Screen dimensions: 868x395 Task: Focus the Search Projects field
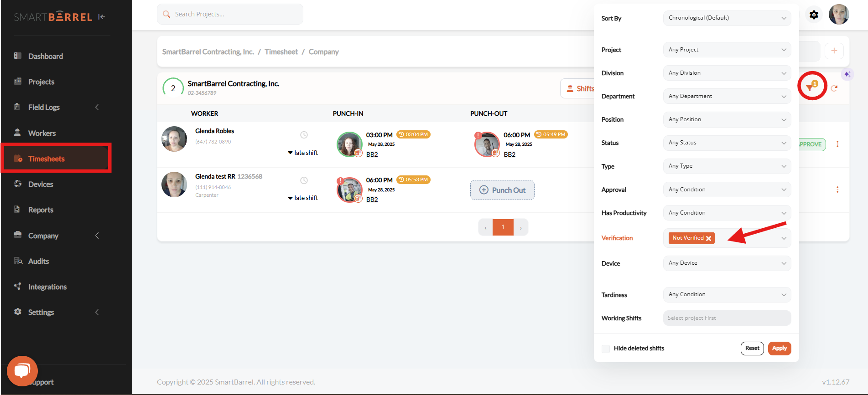pyautogui.click(x=230, y=14)
